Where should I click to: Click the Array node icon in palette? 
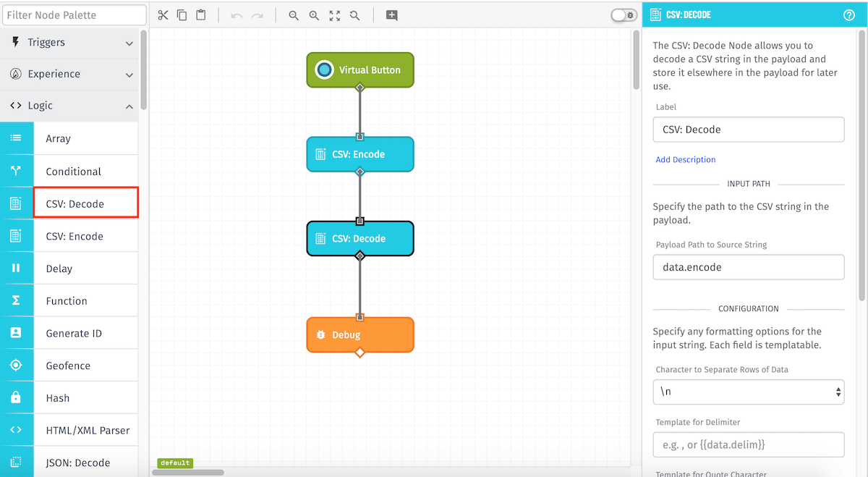(x=16, y=138)
